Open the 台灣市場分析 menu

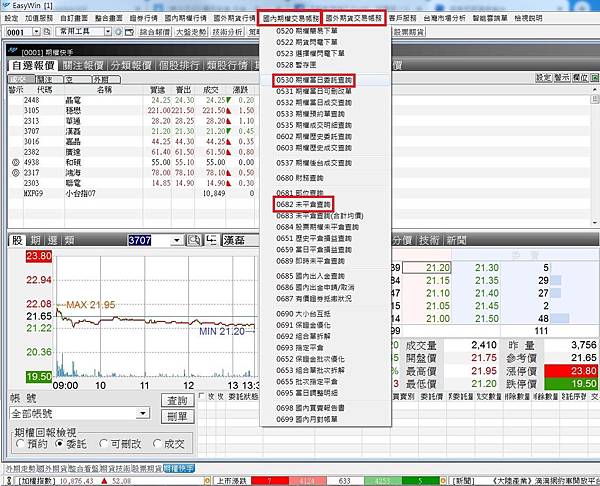click(x=445, y=18)
